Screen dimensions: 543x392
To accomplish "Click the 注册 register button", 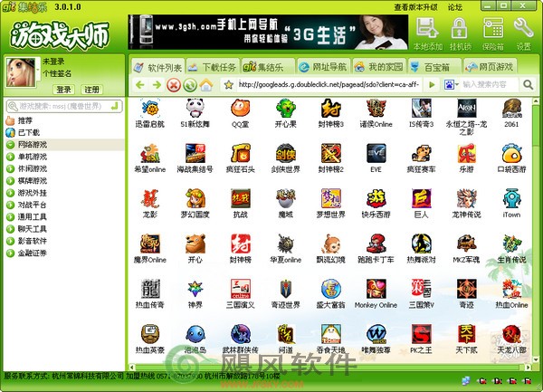I will coord(91,90).
